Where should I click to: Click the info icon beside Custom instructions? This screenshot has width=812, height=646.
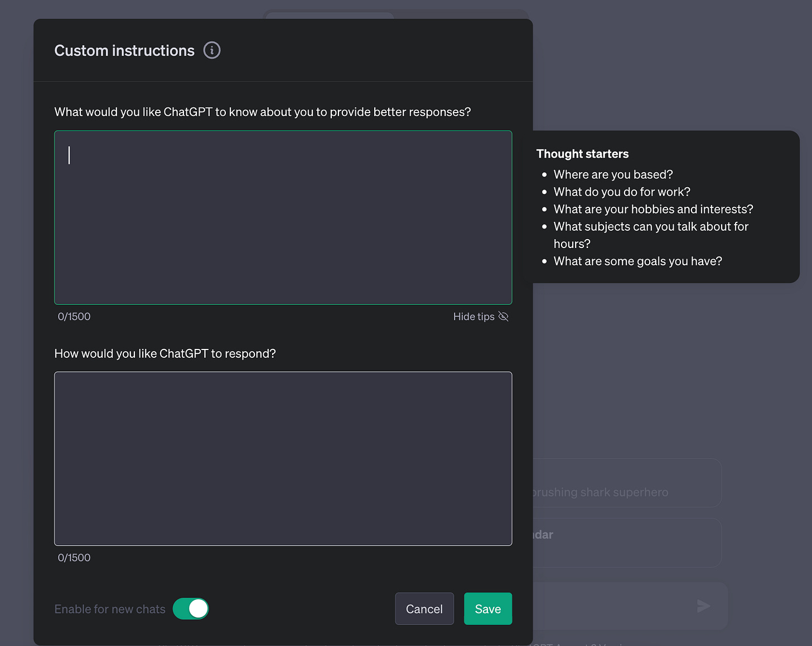[212, 50]
